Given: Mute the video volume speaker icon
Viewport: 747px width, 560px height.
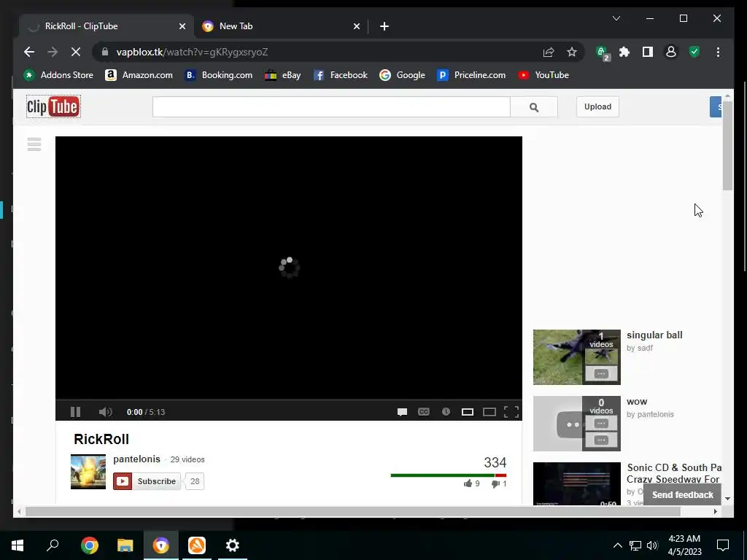Looking at the screenshot, I should click(x=105, y=412).
